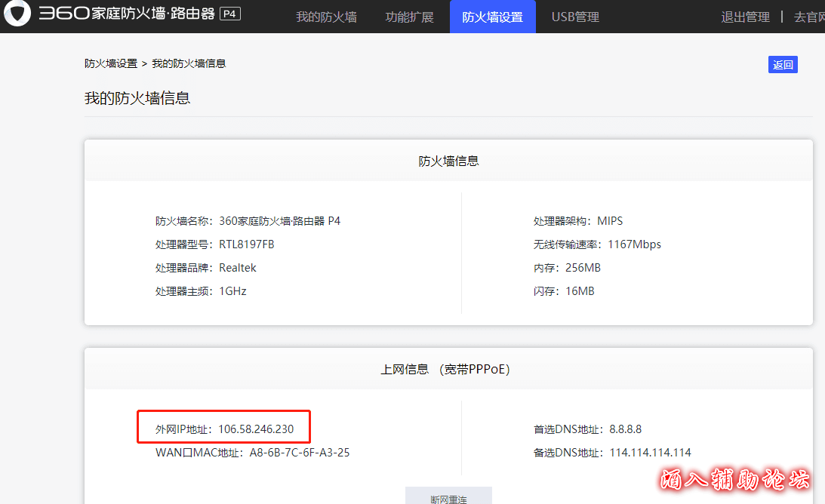Click 防火墙设置 in the breadcrumb
This screenshot has width=825, height=504.
click(x=111, y=63)
